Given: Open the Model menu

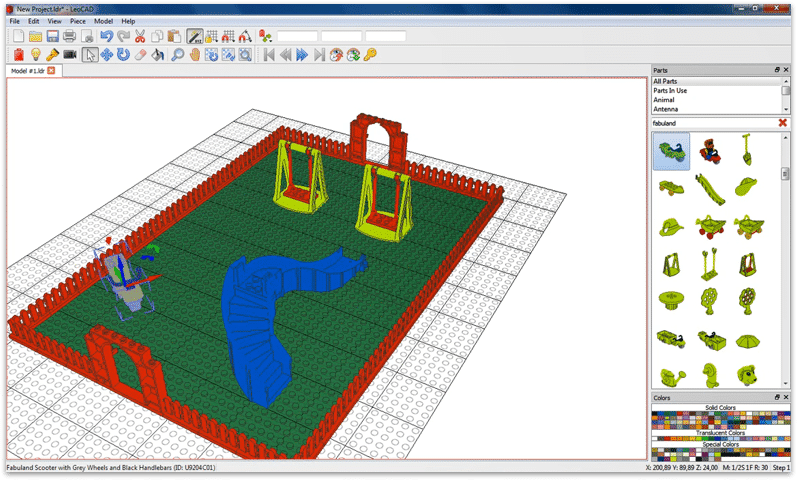Looking at the screenshot, I should click(x=103, y=20).
